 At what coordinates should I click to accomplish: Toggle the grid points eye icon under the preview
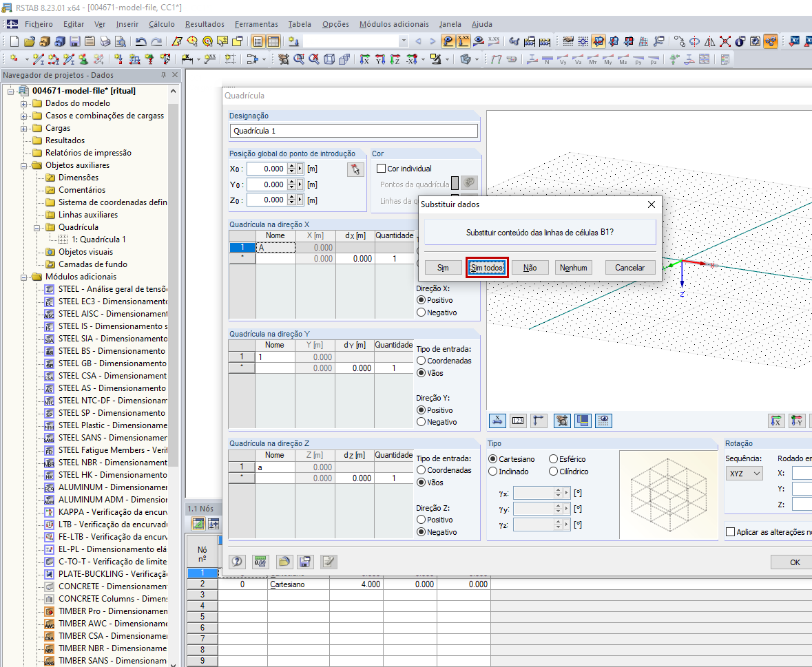pos(604,421)
